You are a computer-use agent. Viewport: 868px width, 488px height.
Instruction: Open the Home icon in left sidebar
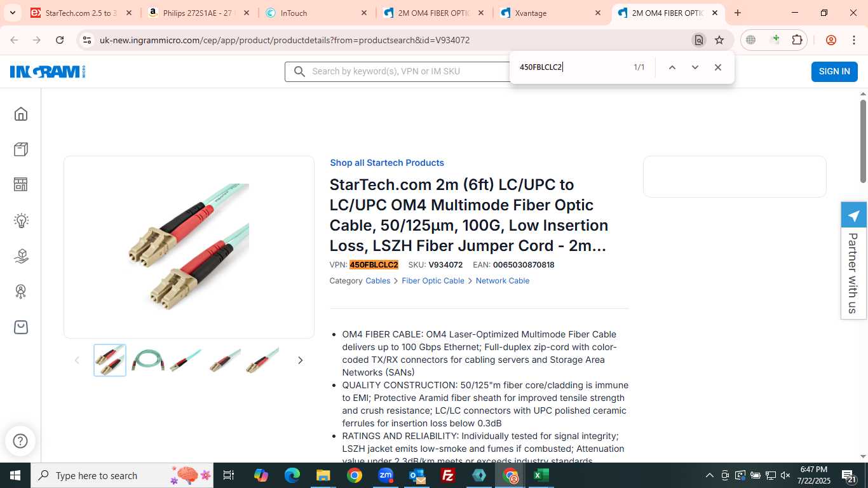point(21,114)
